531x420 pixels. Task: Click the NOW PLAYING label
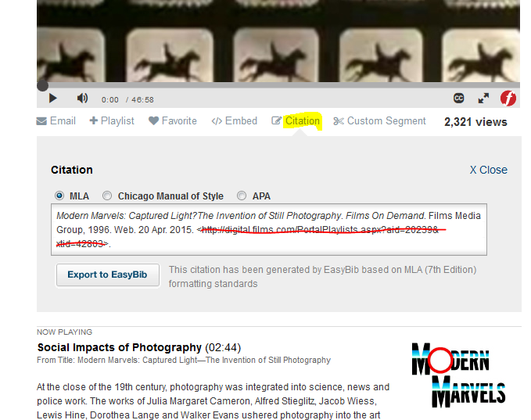pos(64,332)
